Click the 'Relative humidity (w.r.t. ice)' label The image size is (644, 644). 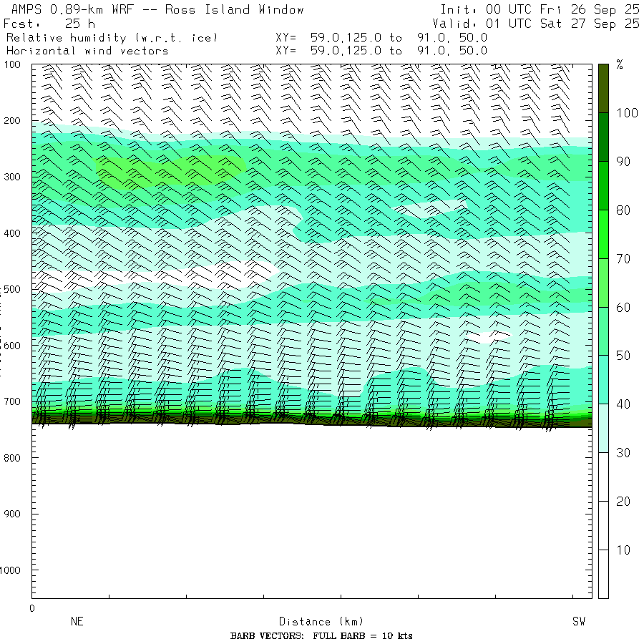[112, 38]
